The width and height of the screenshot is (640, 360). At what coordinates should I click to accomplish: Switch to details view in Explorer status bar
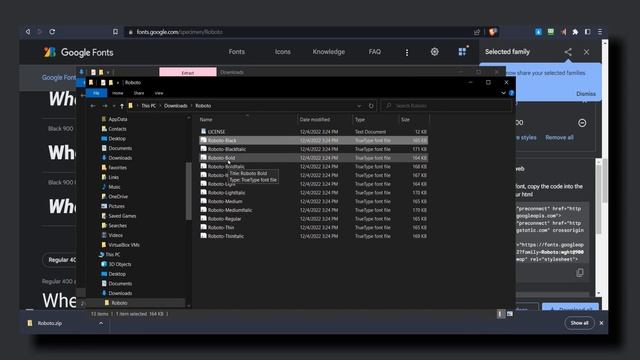500,313
